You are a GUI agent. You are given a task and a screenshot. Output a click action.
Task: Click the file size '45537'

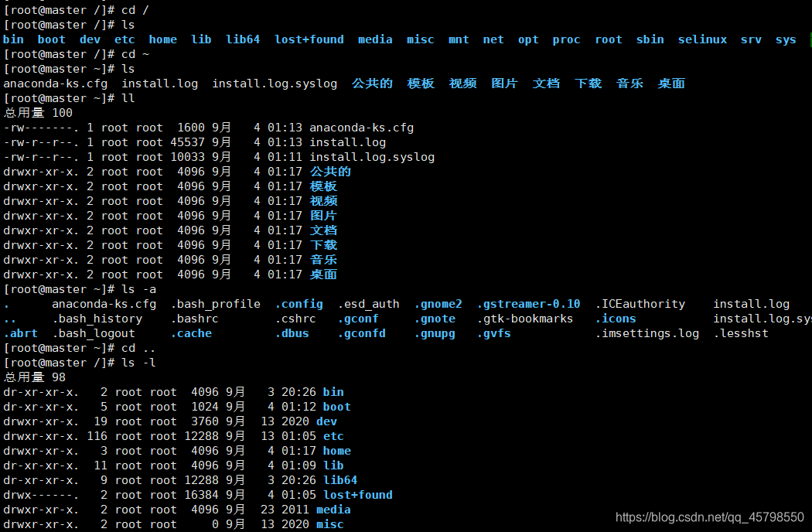click(x=187, y=142)
